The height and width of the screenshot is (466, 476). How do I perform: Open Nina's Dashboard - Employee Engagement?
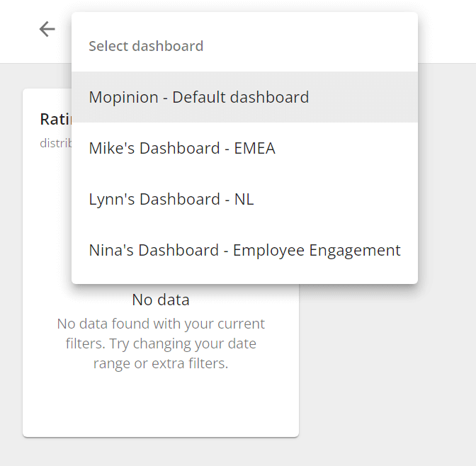coord(244,250)
